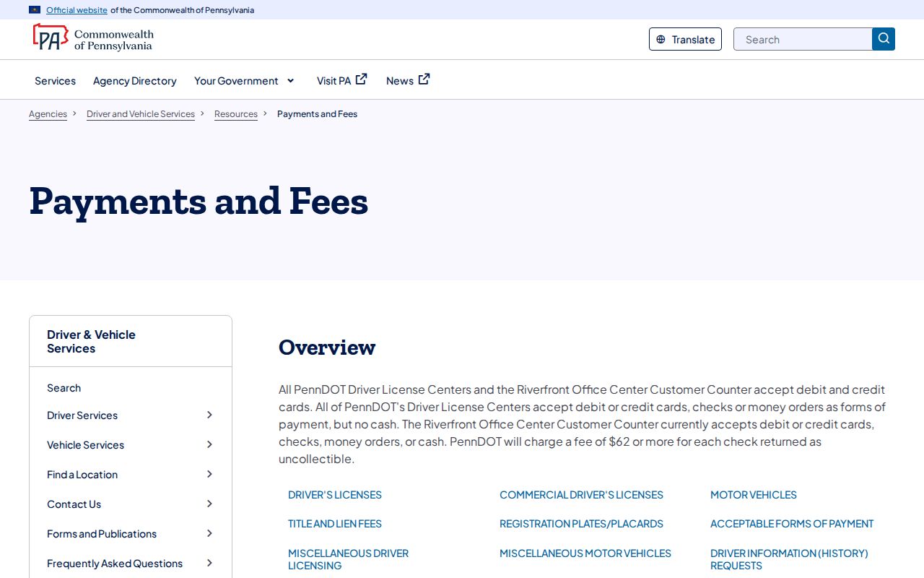Click the Payments and Fees breadcrumb text

pos(317,114)
